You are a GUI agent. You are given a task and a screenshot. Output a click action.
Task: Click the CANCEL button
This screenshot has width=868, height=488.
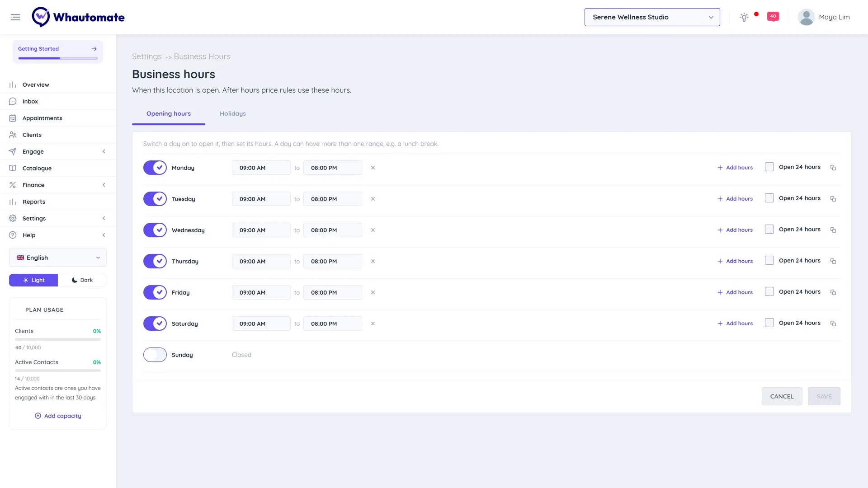[782, 396]
